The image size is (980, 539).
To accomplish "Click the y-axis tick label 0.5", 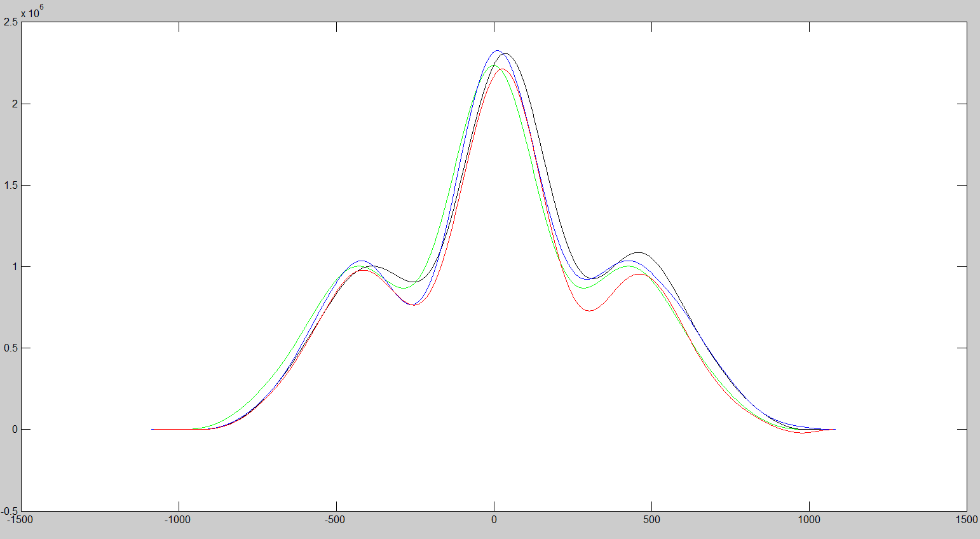I will click(x=11, y=348).
